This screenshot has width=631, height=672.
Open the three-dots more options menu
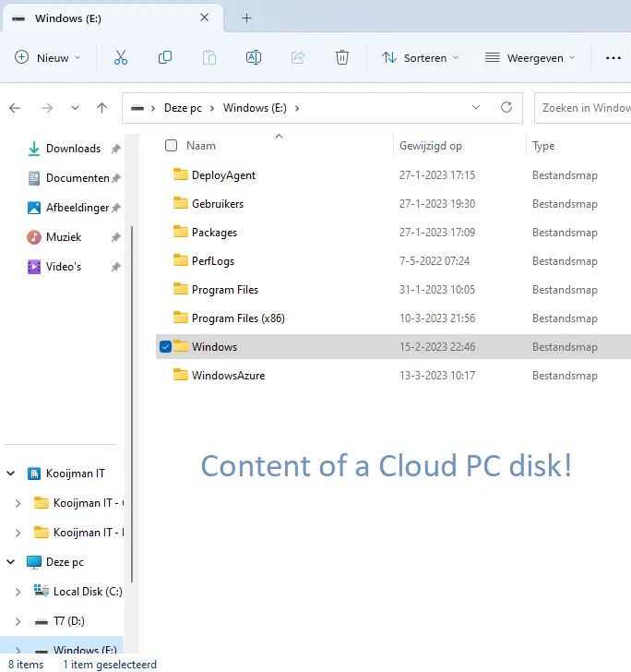pyautogui.click(x=613, y=57)
